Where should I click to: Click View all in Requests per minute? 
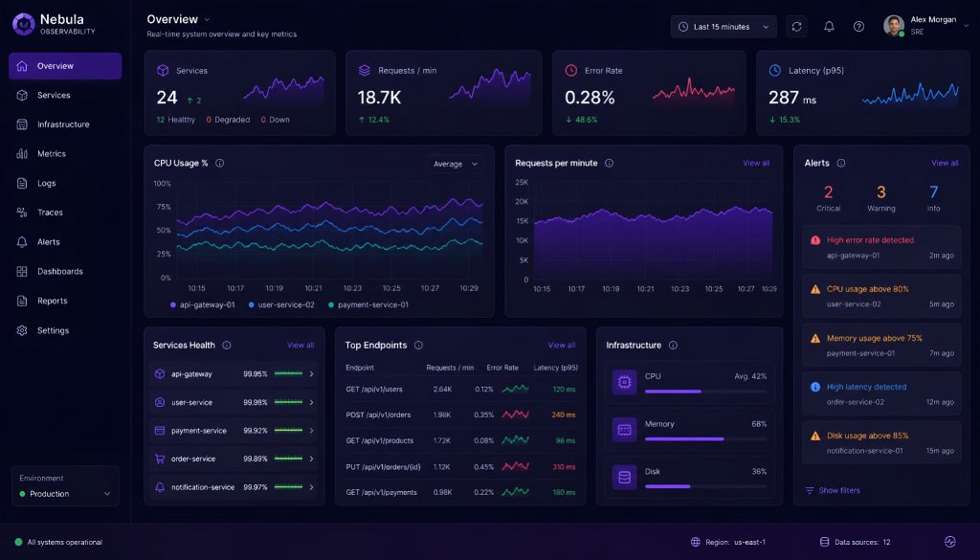point(756,163)
